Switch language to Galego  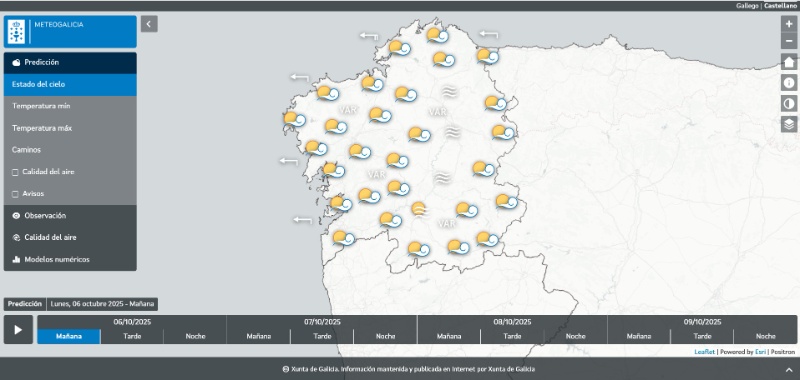[x=747, y=6]
